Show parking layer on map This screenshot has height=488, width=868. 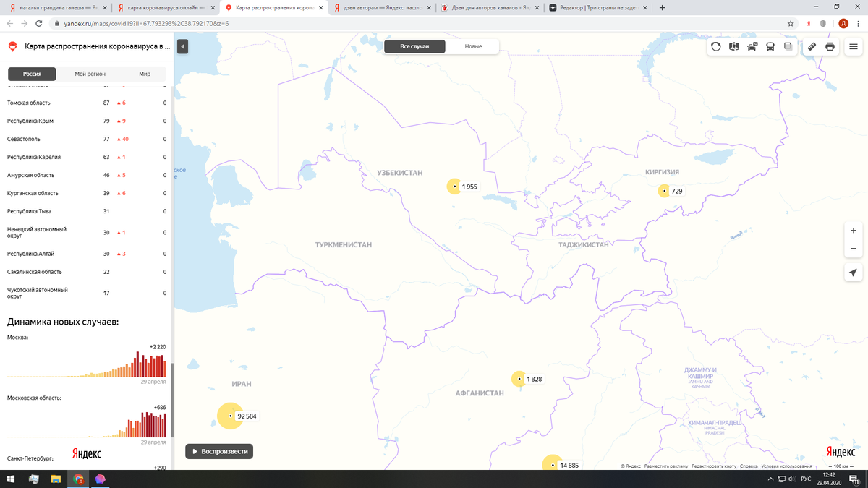point(752,46)
